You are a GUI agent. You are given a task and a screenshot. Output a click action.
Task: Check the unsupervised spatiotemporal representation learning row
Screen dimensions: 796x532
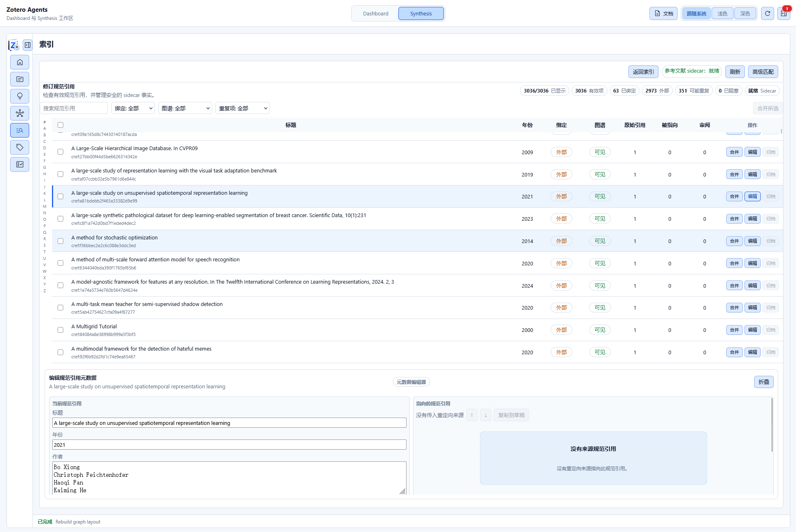pyautogui.click(x=60, y=196)
